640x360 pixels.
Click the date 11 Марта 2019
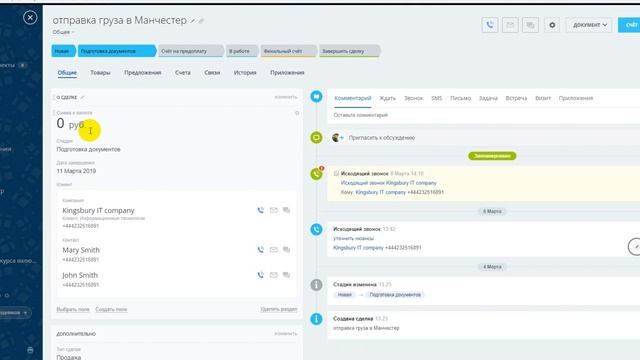coord(76,171)
